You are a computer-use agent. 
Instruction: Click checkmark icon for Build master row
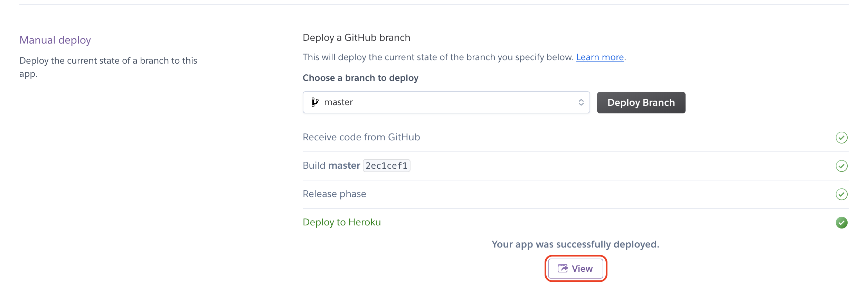(x=841, y=166)
